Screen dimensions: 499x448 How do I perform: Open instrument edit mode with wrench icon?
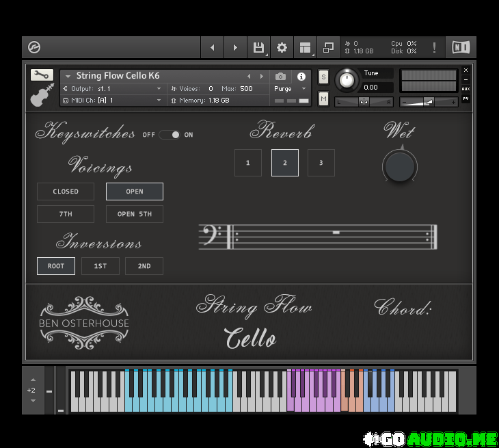coord(42,75)
